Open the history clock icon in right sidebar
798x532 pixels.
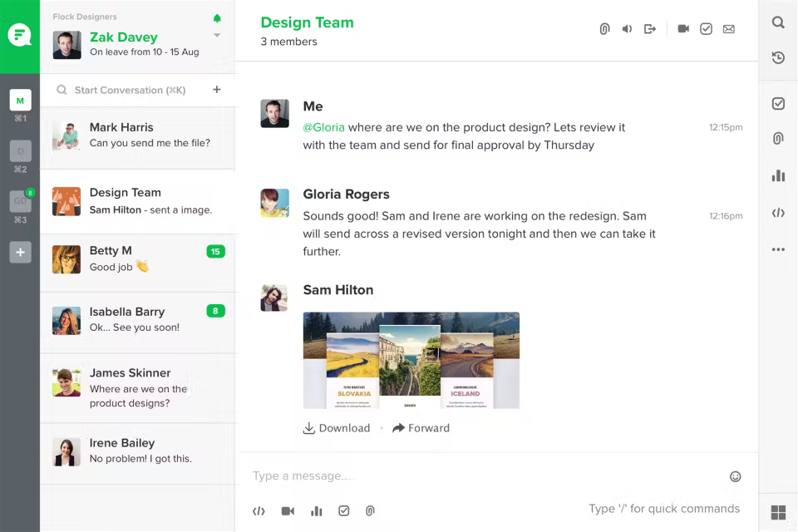coord(778,57)
